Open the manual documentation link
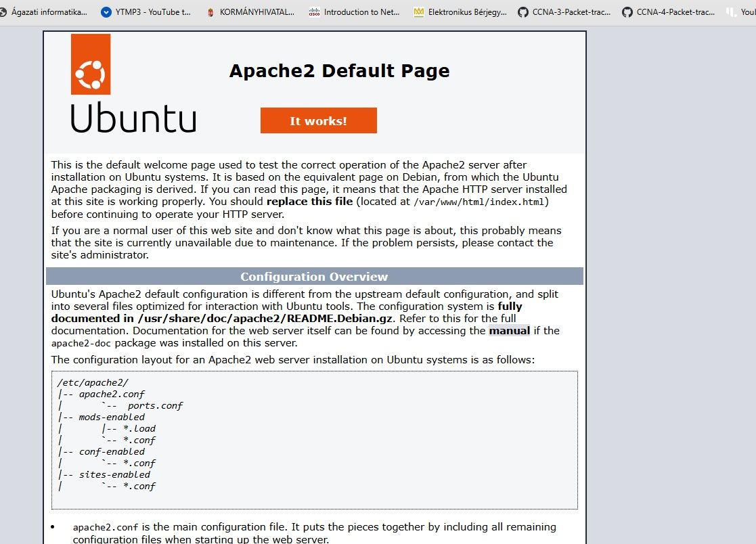The image size is (756, 544). (x=510, y=331)
